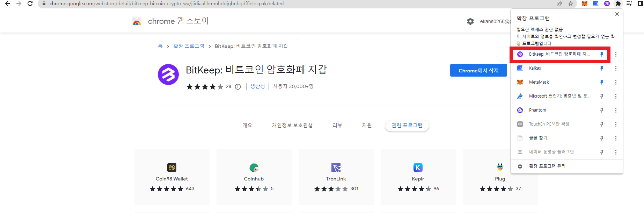
Task: Click the Chrome에서 삭제 button
Action: tap(478, 70)
